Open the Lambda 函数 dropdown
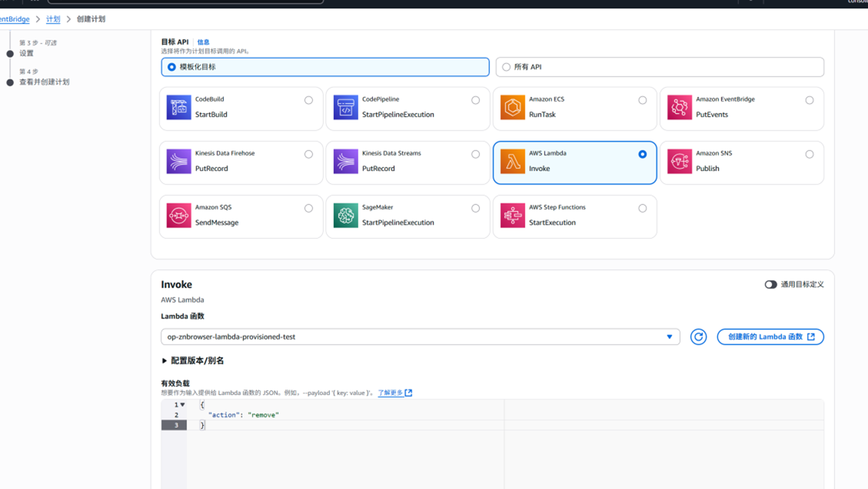 pos(420,337)
